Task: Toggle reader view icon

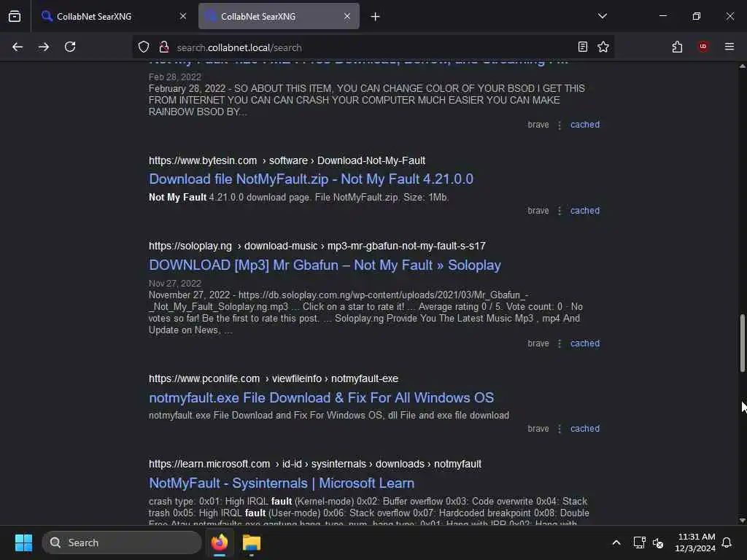Action: pos(582,47)
